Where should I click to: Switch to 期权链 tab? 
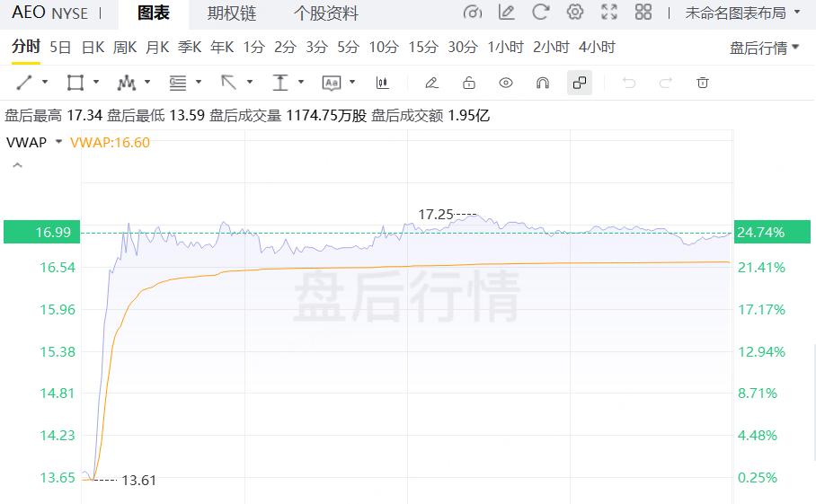click(x=232, y=13)
